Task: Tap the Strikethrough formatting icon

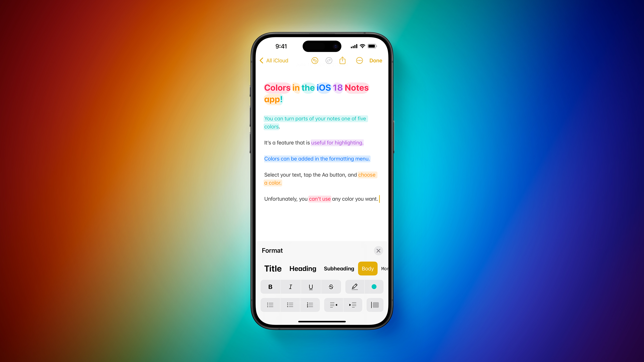Action: click(x=331, y=287)
